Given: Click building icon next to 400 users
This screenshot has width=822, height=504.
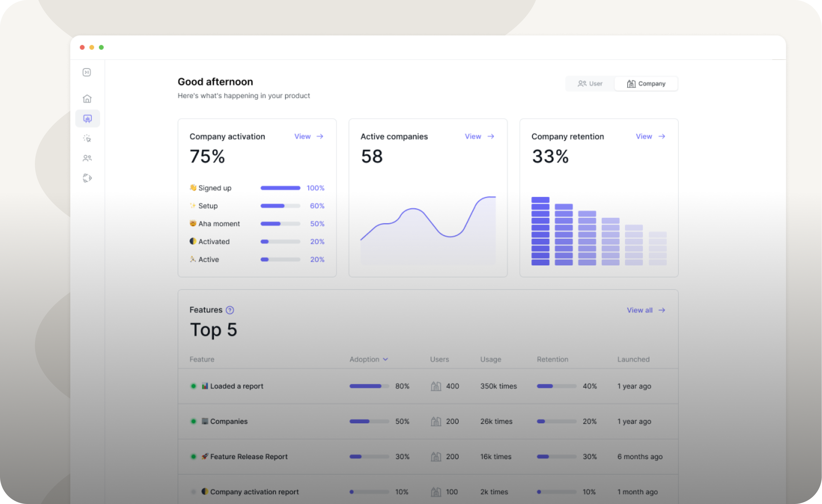Looking at the screenshot, I should 436,386.
